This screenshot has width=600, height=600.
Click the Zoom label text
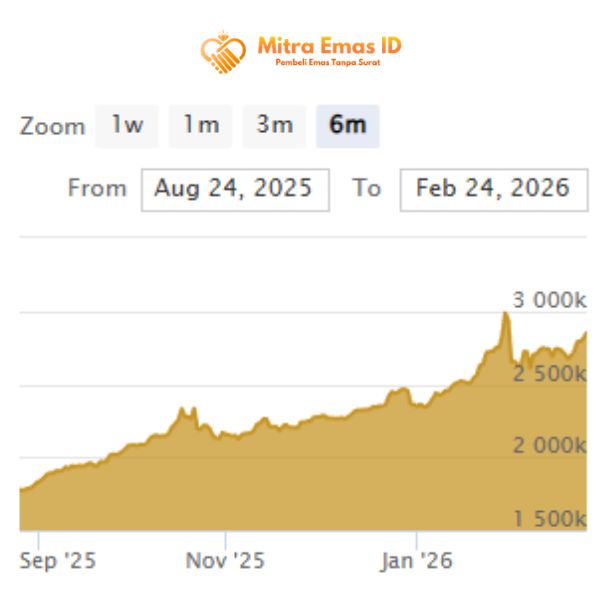(x=52, y=127)
